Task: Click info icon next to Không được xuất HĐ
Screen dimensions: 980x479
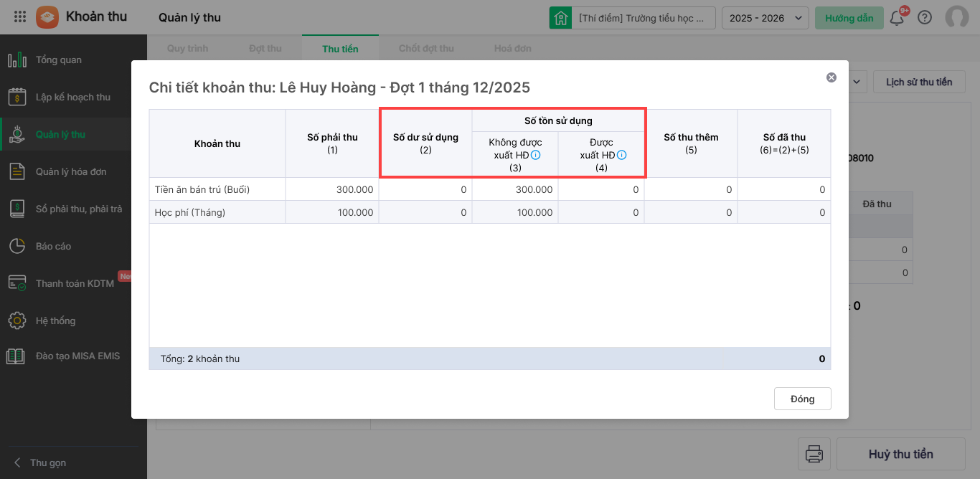Action: (x=535, y=155)
